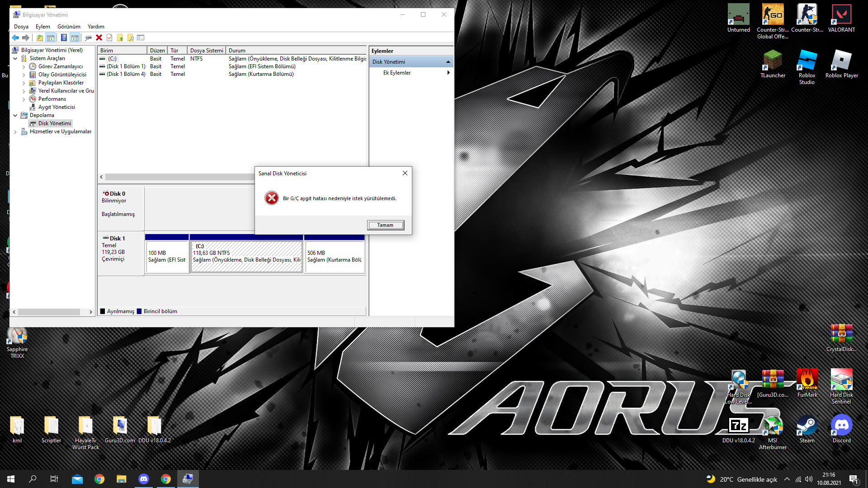This screenshot has width=868, height=488.
Task: Select the (C:) volume row
Action: [232, 59]
